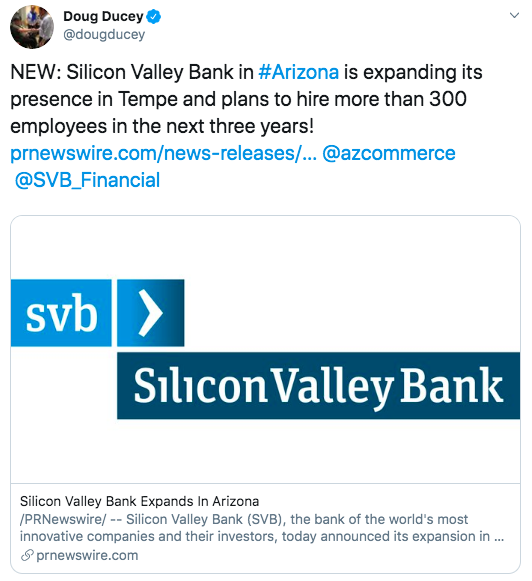The height and width of the screenshot is (581, 532).
Task: Open card title Silicon Valley Bank Expands In Arizona
Action: tap(139, 501)
